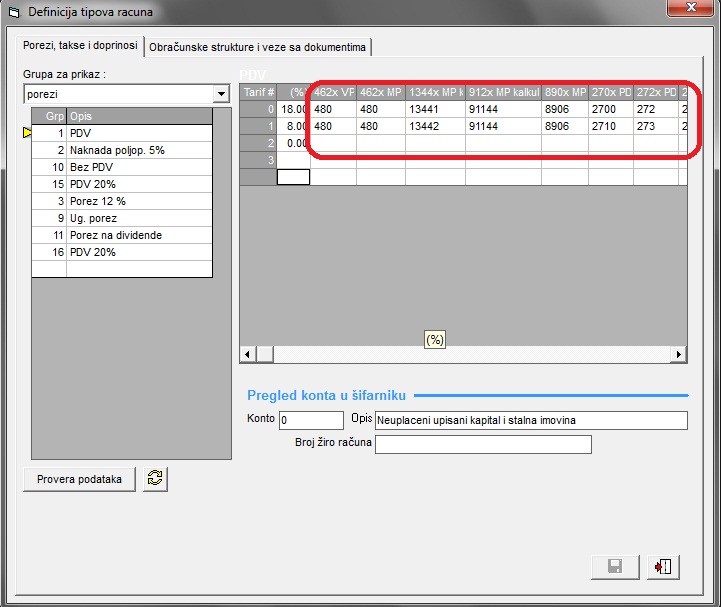Click the 462x MP column header
The height and width of the screenshot is (607, 721).
click(380, 92)
